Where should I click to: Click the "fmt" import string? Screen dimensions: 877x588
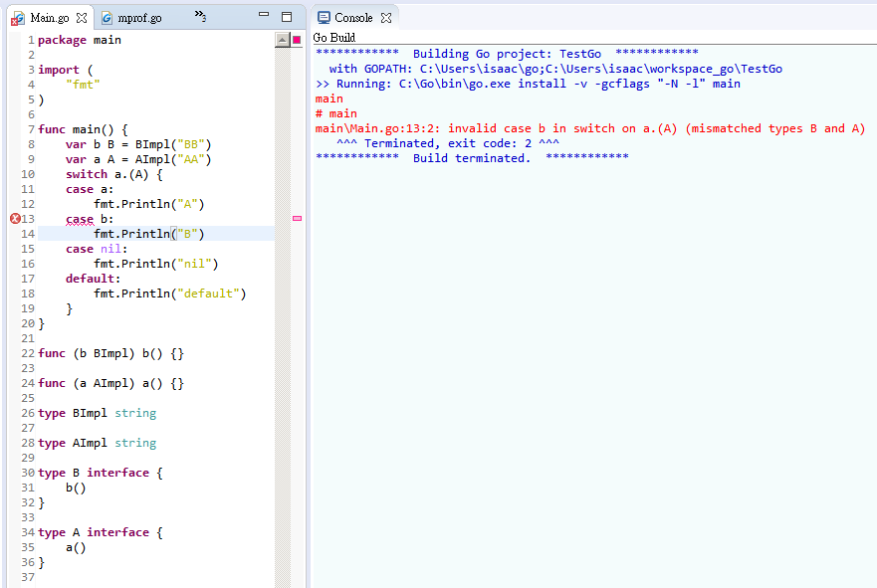click(84, 85)
